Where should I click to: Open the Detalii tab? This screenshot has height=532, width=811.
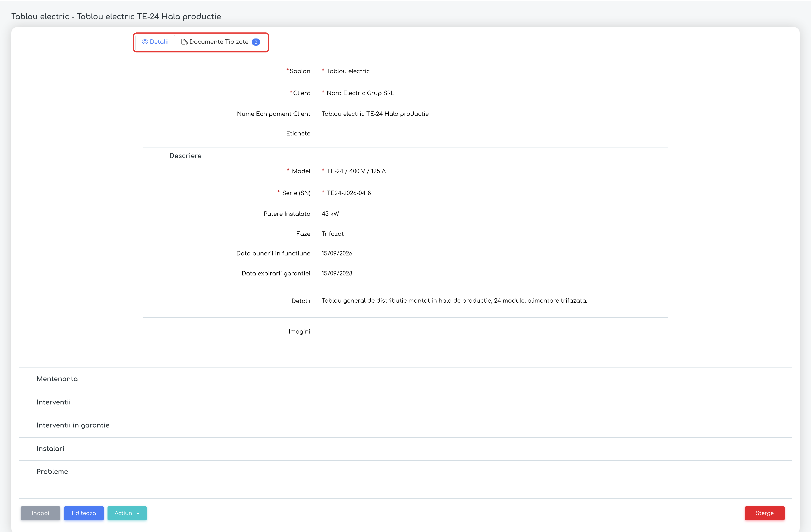(155, 42)
